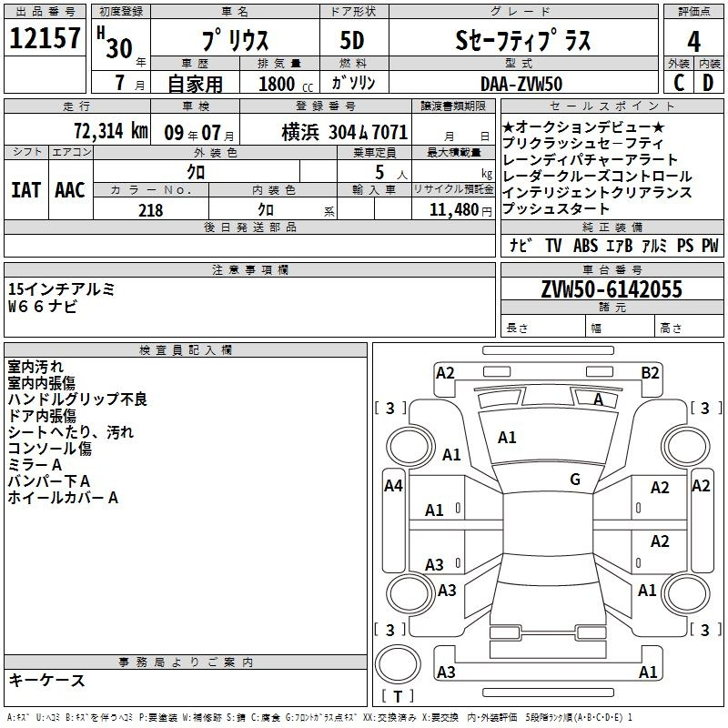728x728 pixels.
Task: Click the B2 damage mark on diagram
Action: (650, 373)
